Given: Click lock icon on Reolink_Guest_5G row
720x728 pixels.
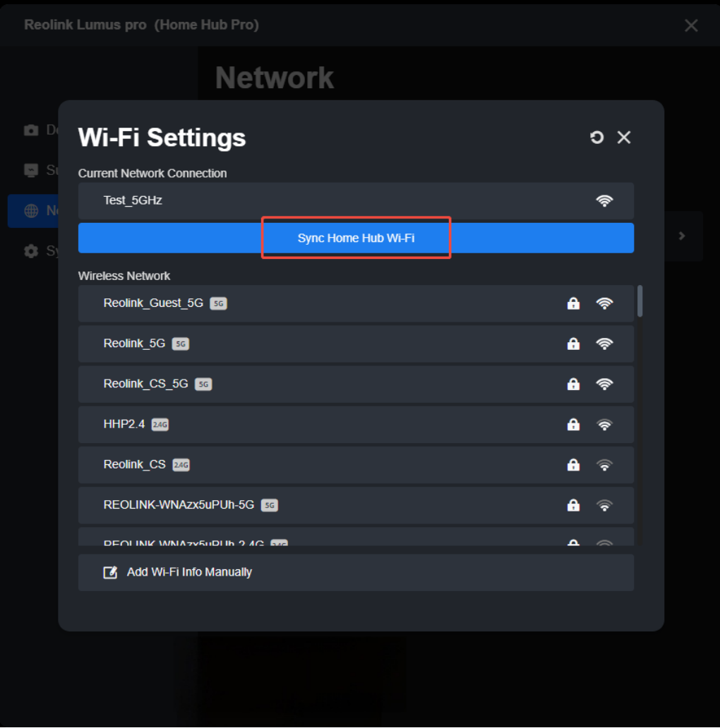Looking at the screenshot, I should pos(574,303).
